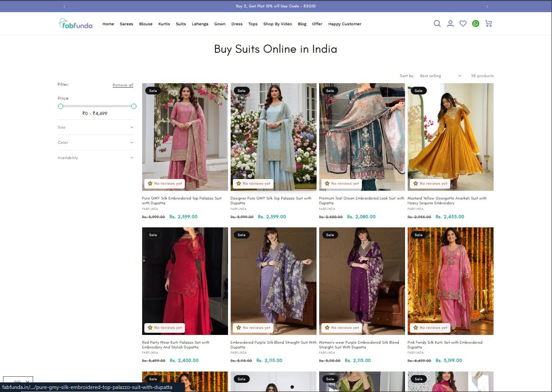This screenshot has width=552, height=392.
Task: Open pink GMY Silk Palazzo Suit image
Action: [185, 137]
